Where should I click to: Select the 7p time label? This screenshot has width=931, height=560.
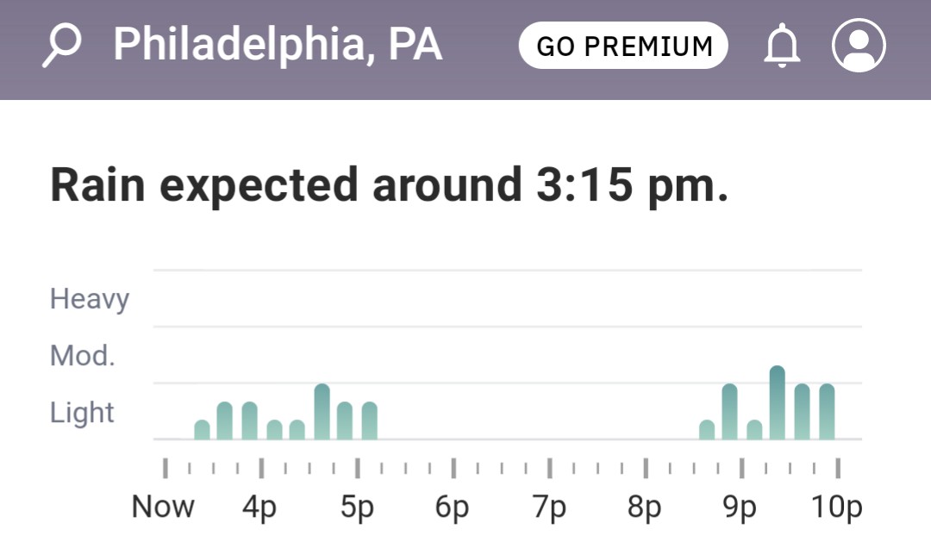click(x=549, y=507)
